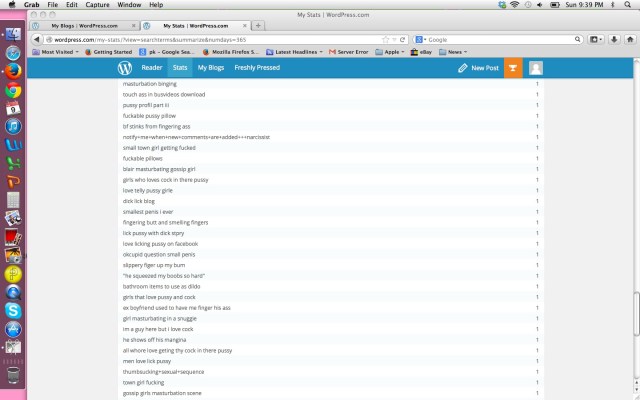Open the Firefox downloads arrow button

click(x=614, y=40)
